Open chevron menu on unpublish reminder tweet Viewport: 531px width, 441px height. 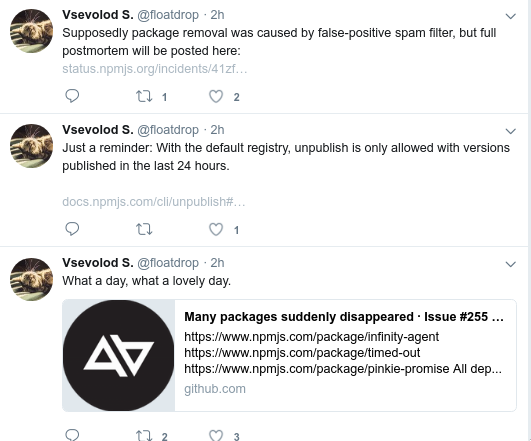[x=510, y=131]
